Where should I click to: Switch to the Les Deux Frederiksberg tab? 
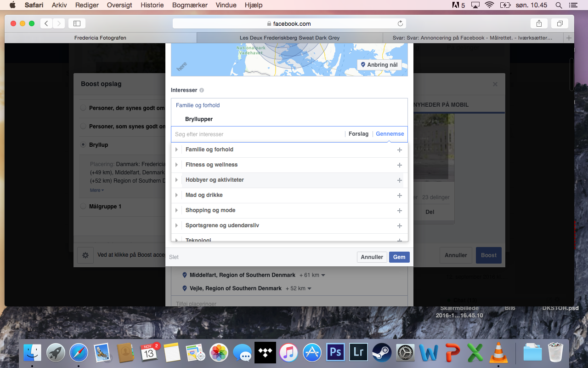[x=289, y=38]
